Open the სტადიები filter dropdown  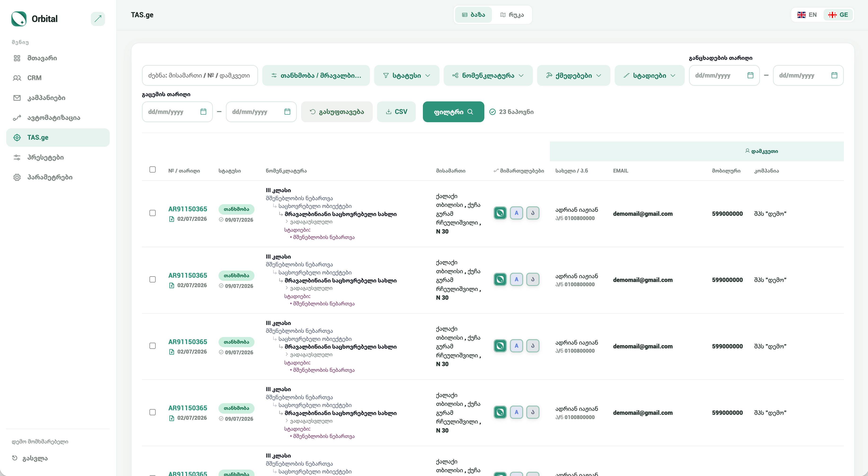(649, 75)
